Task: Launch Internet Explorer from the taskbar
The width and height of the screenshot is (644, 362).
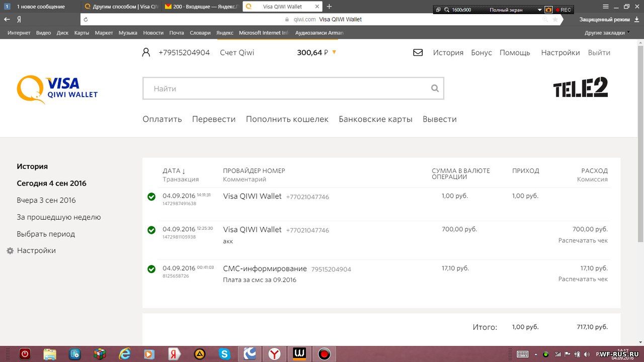Action: [125, 354]
